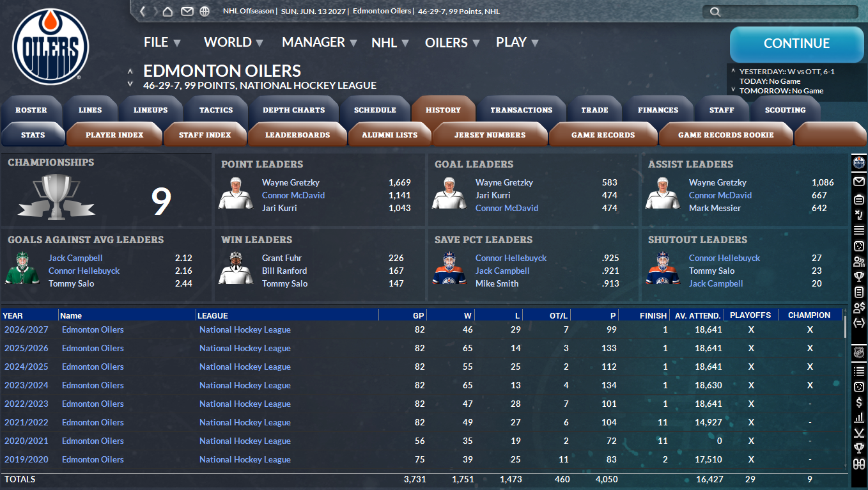Click National Hockey League link in the 2023/2024 row

(245, 385)
